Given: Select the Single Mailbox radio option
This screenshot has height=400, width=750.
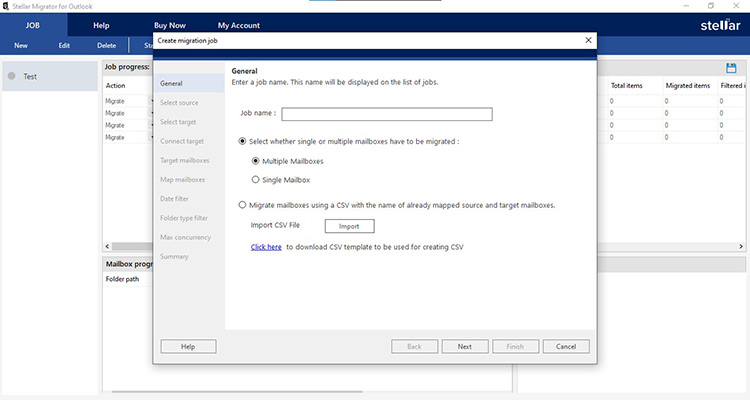Looking at the screenshot, I should [256, 180].
